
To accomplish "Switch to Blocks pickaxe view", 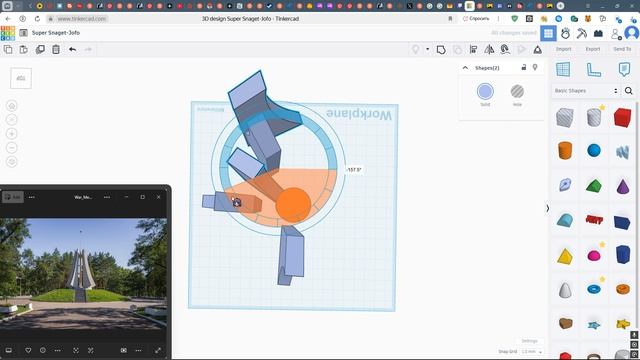I will coord(582,33).
